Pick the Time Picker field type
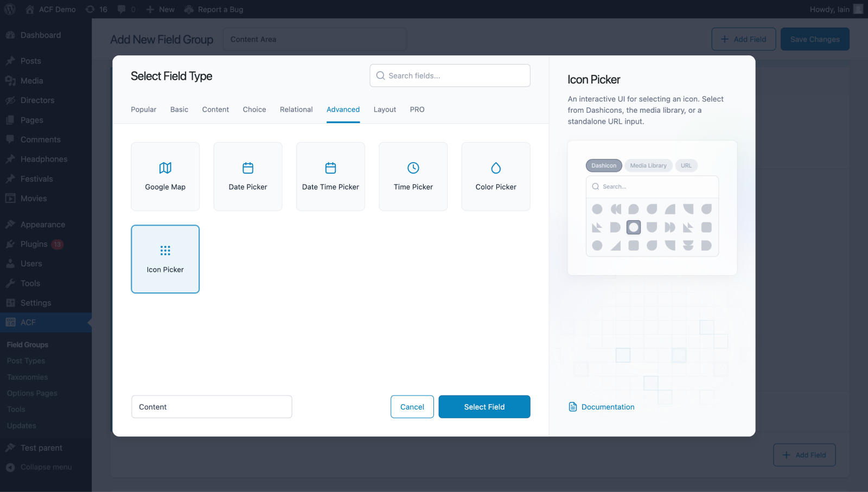 point(413,176)
